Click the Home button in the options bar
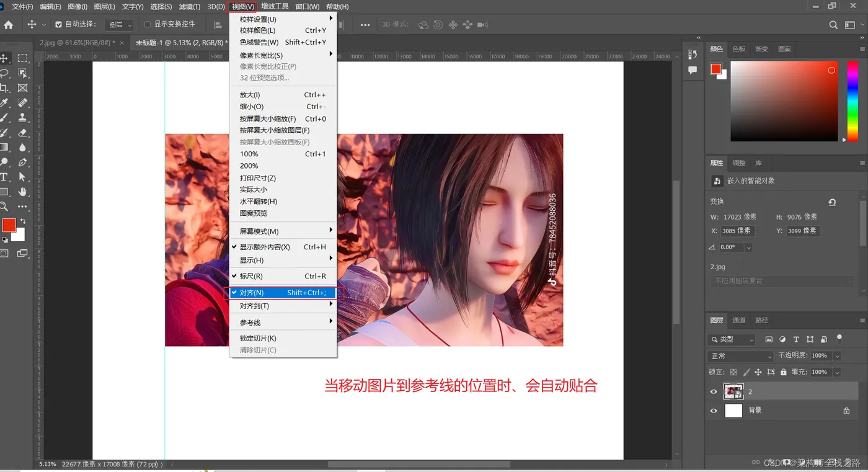This screenshot has height=472, width=868. tap(9, 25)
